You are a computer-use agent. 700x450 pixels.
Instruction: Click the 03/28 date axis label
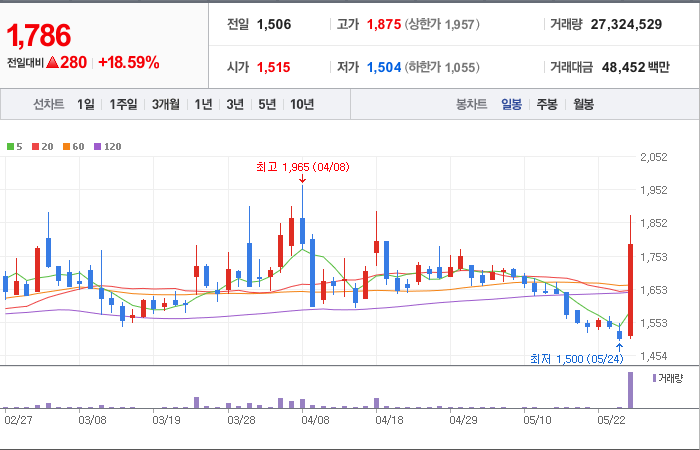[242, 421]
